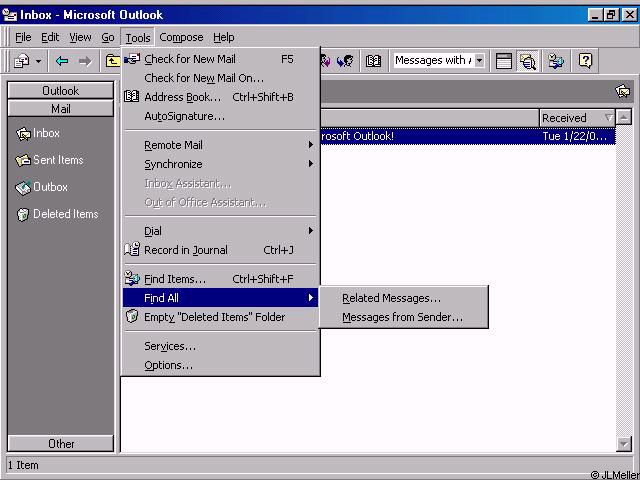Open the File menu

pos(23,38)
